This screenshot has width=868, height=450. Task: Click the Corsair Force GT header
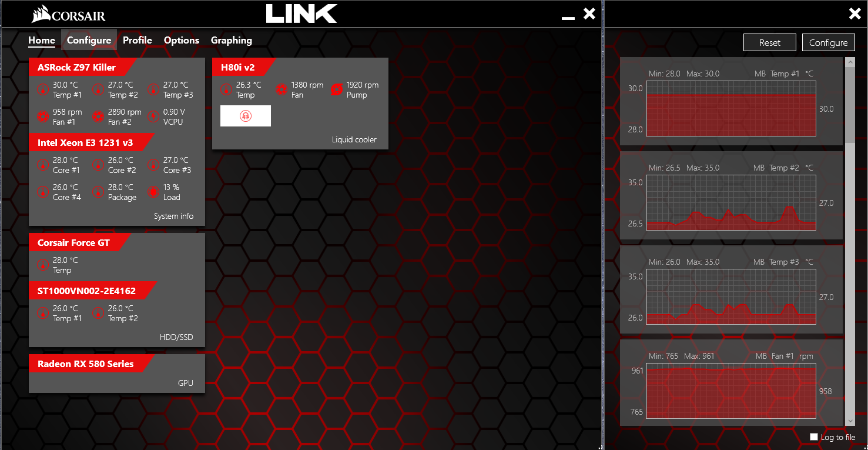(x=80, y=242)
